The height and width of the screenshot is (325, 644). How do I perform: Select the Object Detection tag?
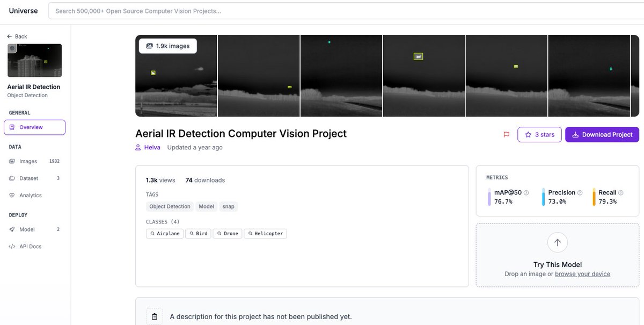click(x=170, y=206)
